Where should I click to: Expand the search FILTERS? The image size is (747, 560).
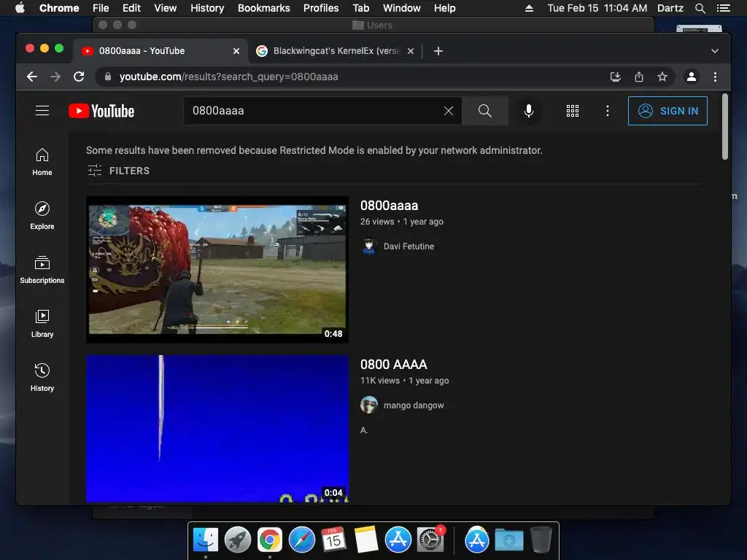[x=119, y=171]
